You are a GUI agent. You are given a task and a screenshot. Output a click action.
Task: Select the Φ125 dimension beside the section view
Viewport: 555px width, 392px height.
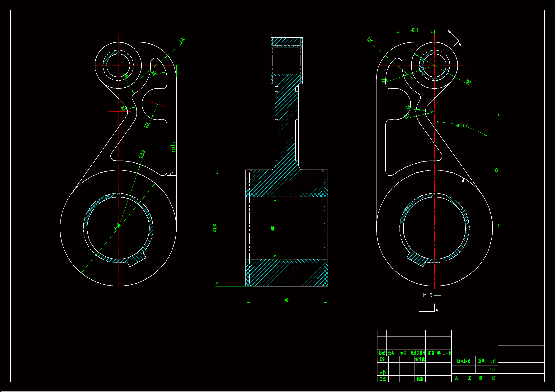point(215,228)
